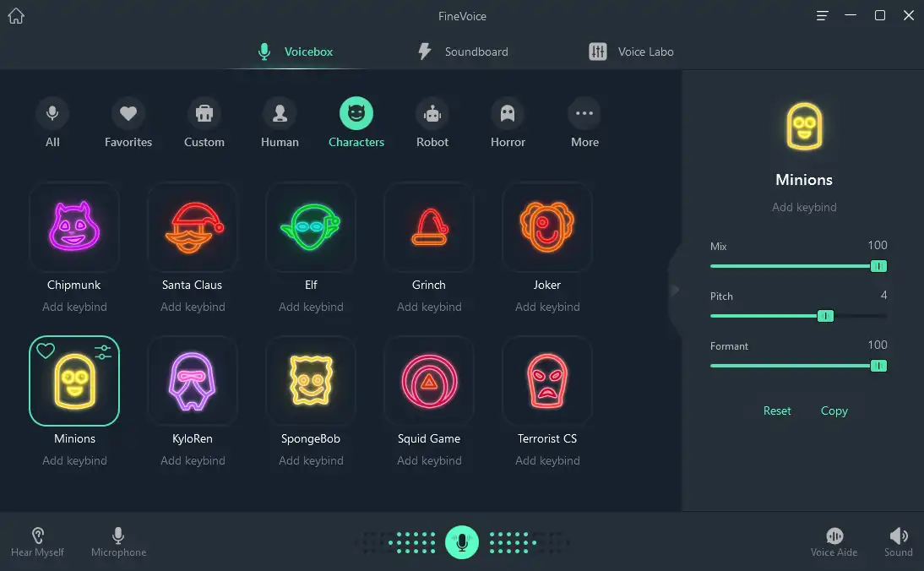Reset the Minions voice settings
The height and width of the screenshot is (571, 924).
777,411
